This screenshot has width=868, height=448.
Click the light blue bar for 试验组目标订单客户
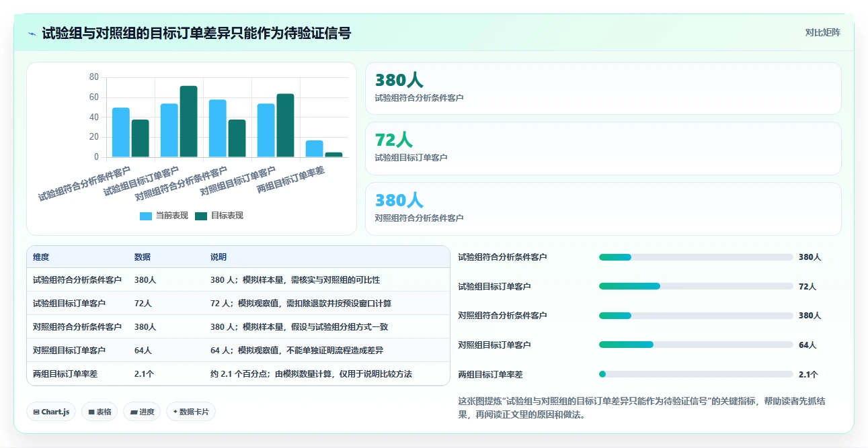(169, 130)
